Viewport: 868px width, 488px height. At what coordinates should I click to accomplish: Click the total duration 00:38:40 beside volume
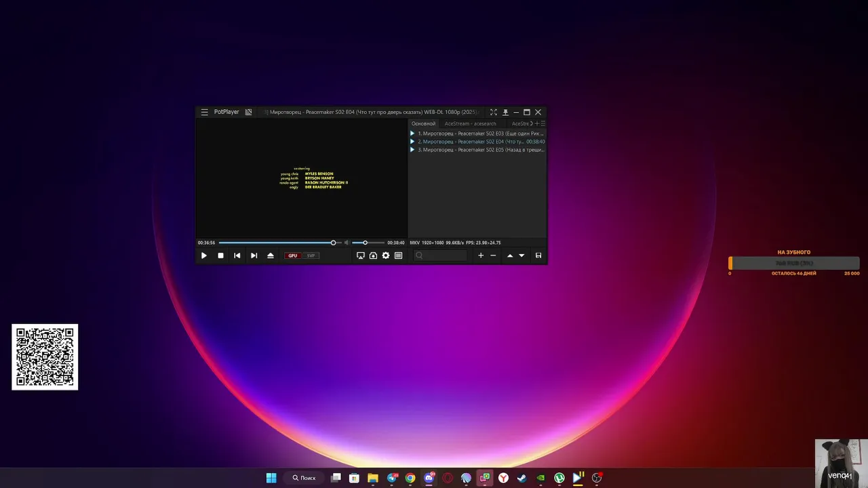point(396,243)
